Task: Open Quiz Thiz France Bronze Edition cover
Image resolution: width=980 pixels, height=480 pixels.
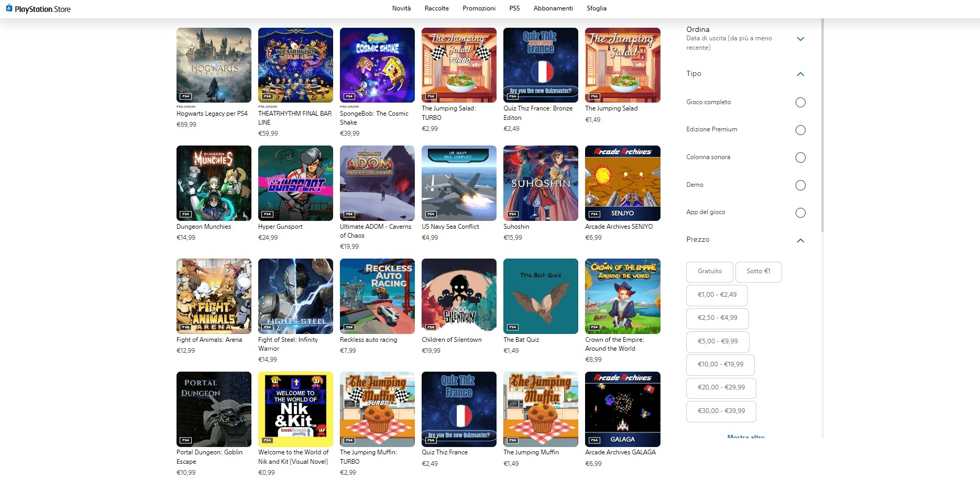Action: (x=541, y=65)
